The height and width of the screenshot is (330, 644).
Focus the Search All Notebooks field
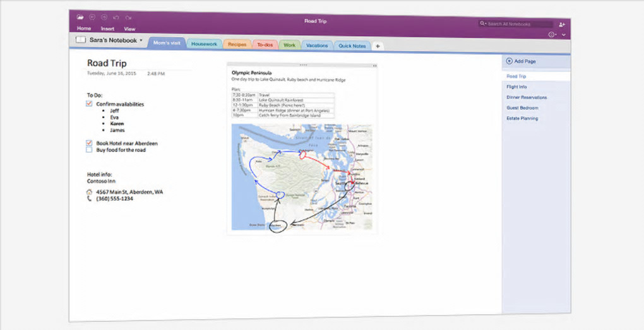pos(519,24)
